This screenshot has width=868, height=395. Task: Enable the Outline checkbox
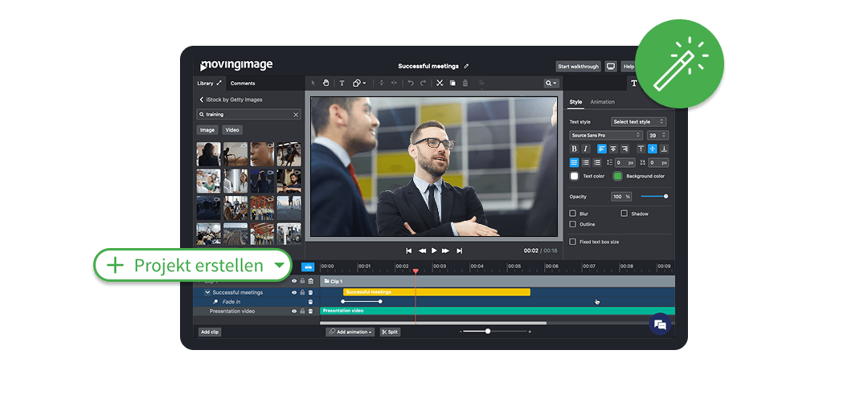click(573, 224)
